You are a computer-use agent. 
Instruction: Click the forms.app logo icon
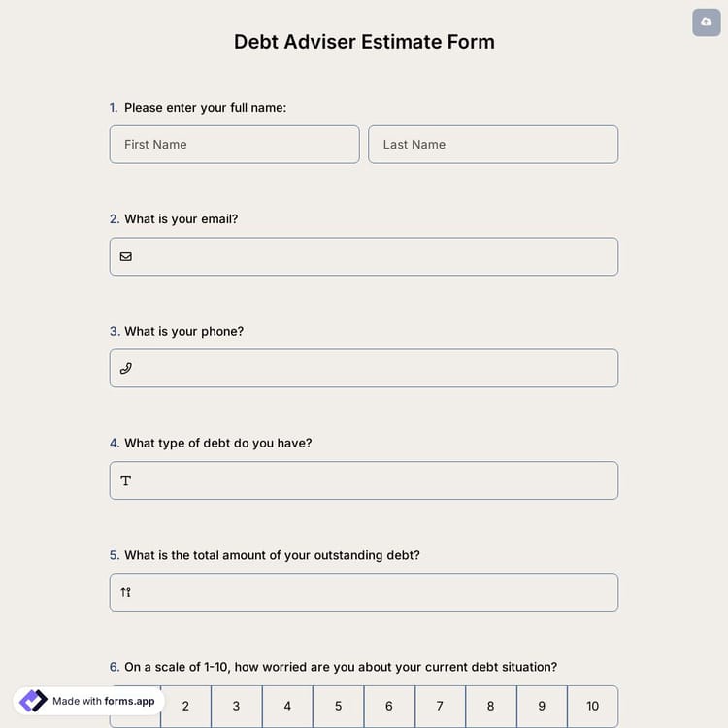point(33,701)
